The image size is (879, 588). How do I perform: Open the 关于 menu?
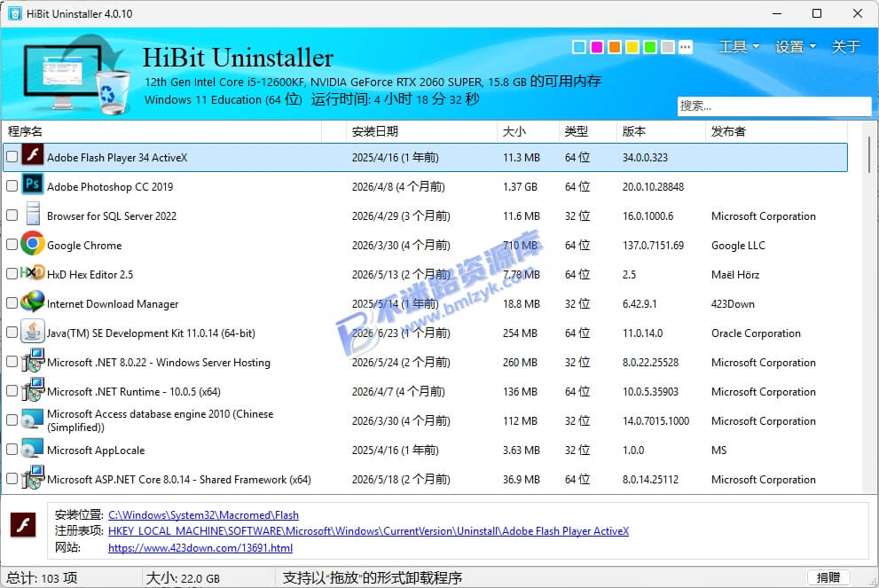[845, 46]
